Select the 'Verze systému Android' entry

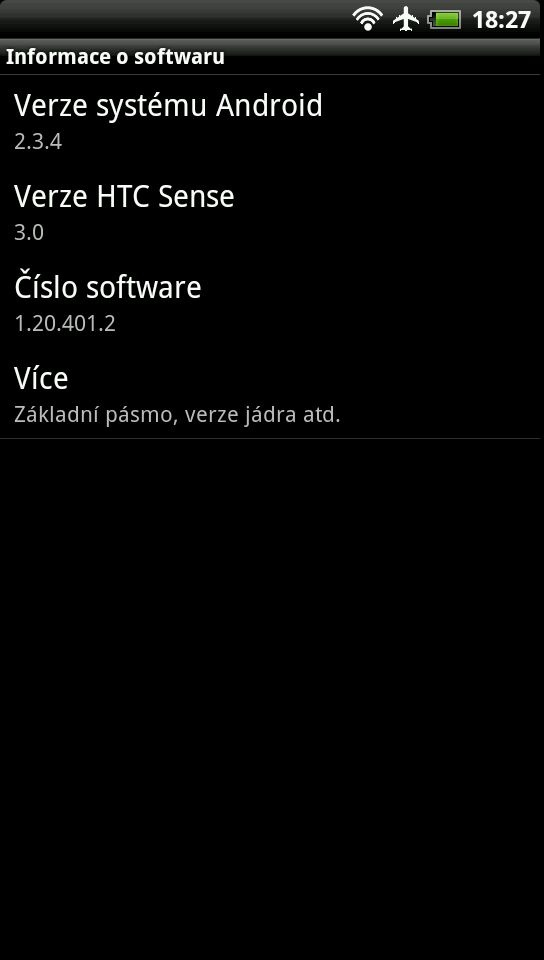[272, 121]
